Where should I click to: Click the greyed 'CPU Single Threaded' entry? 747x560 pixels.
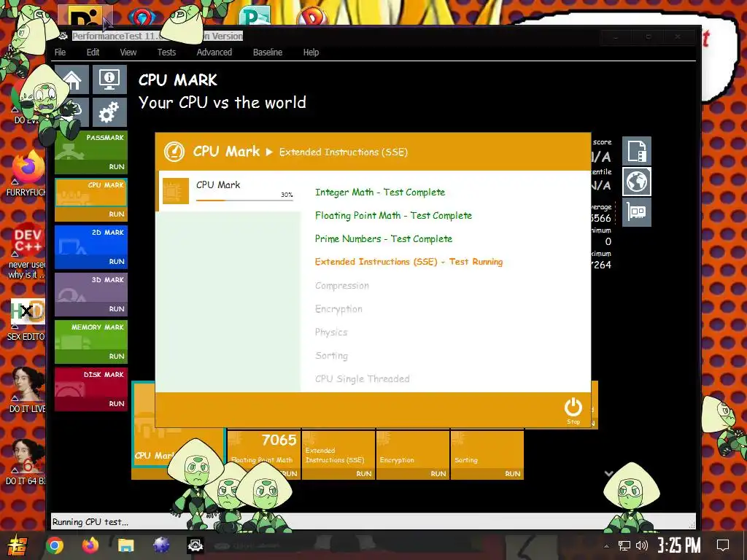(362, 379)
